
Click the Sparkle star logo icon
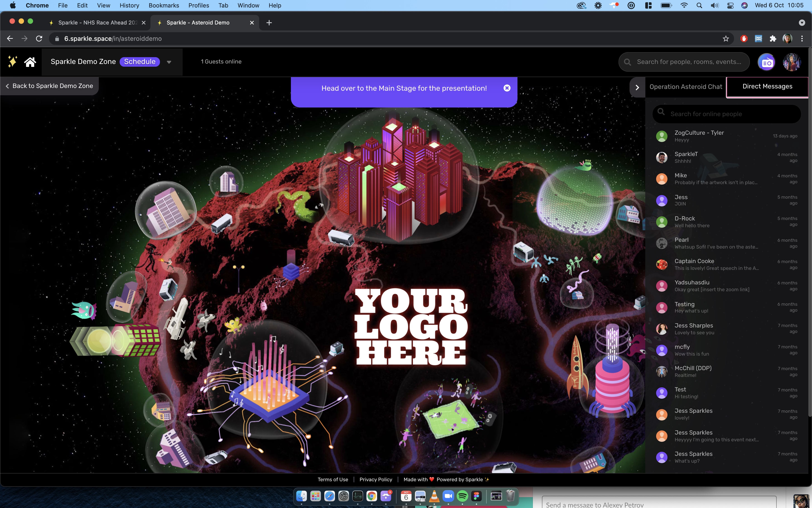click(x=12, y=62)
